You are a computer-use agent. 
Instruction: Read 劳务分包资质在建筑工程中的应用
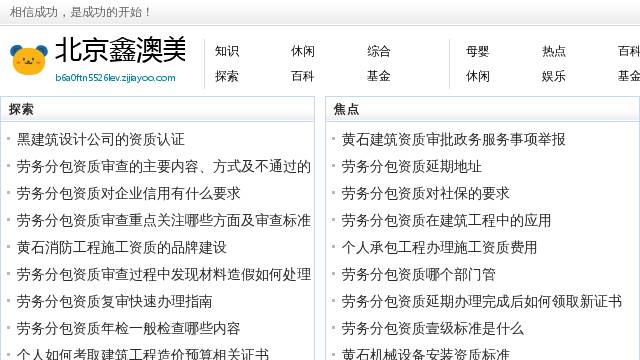click(447, 220)
